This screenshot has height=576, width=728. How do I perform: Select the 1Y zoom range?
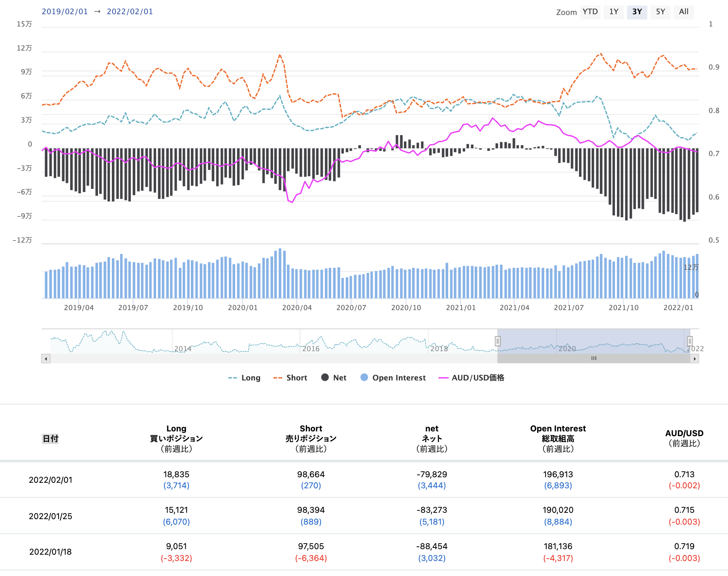(613, 12)
